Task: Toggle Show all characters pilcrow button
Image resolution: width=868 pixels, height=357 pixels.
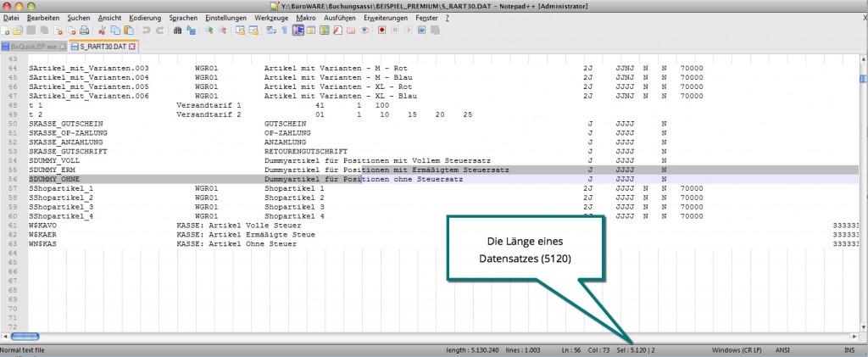Action: (x=285, y=31)
